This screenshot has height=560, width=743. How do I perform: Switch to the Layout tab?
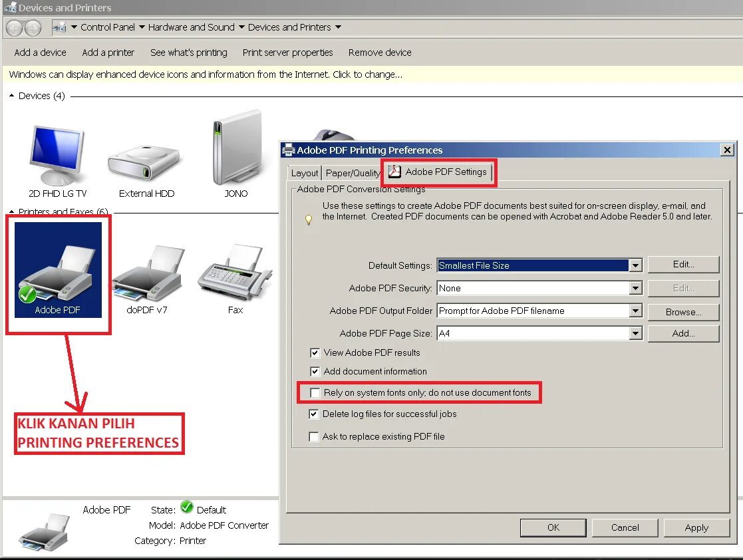(x=305, y=174)
